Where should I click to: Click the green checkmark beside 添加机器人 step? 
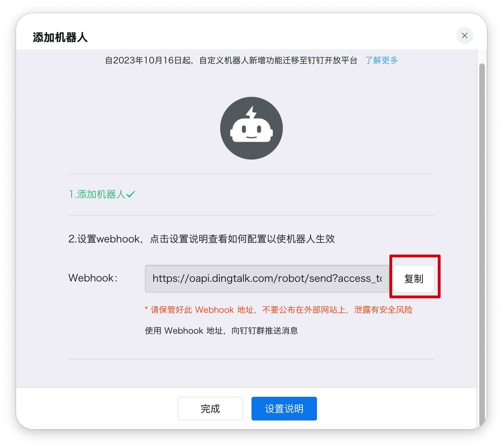click(131, 194)
